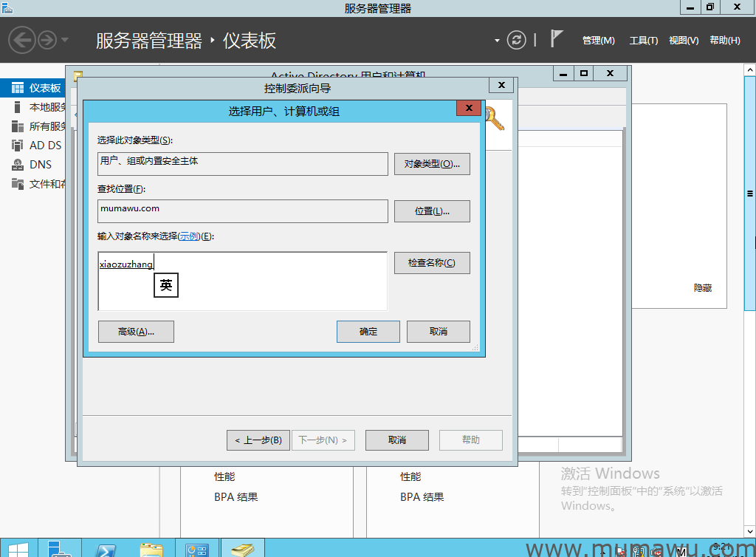Expand the navigation history dropdown arrow
This screenshot has width=756, height=557.
pos(65,40)
